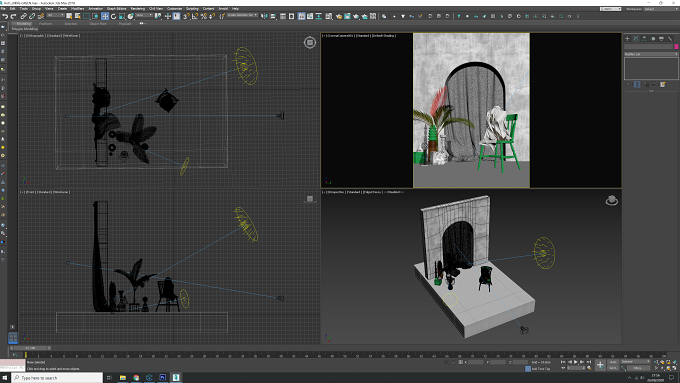Click the Render Production teapot icon
The width and height of the screenshot is (680, 383).
tap(356, 16)
